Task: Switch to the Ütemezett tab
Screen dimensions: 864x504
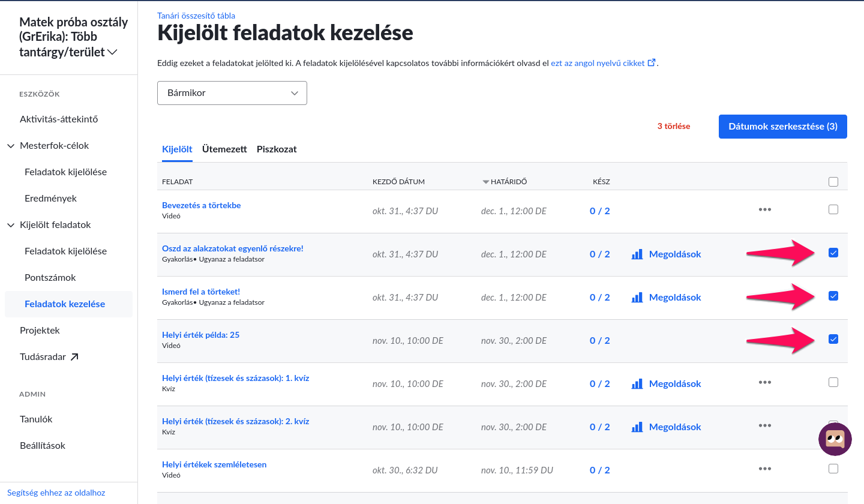Action: pos(224,149)
